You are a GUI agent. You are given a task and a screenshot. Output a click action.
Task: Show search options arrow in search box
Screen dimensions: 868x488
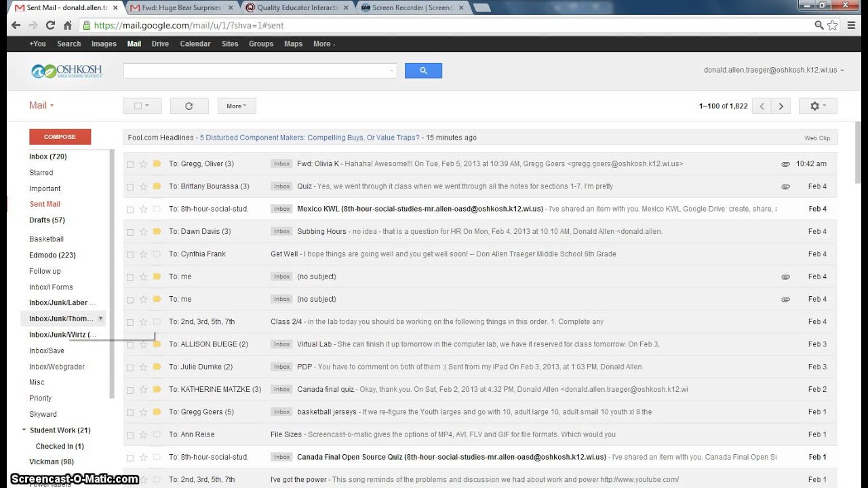391,70
